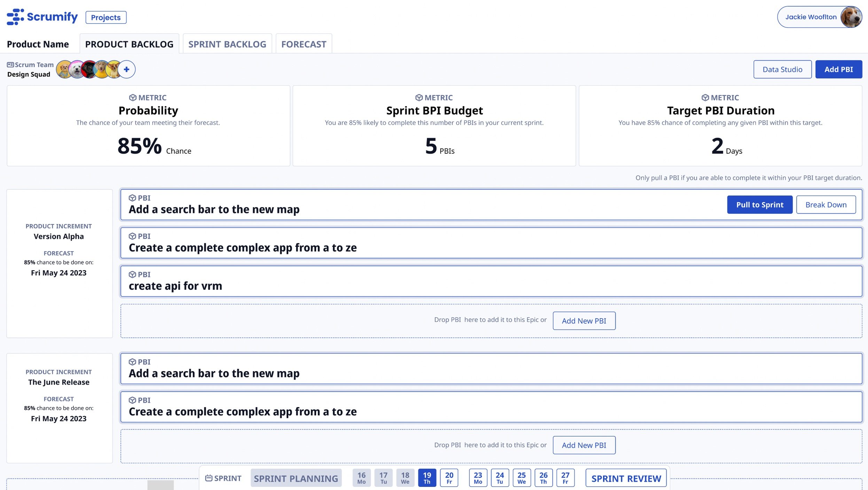Click the Scrumify logo icon
Viewport: 868px width, 490px height.
point(15,17)
